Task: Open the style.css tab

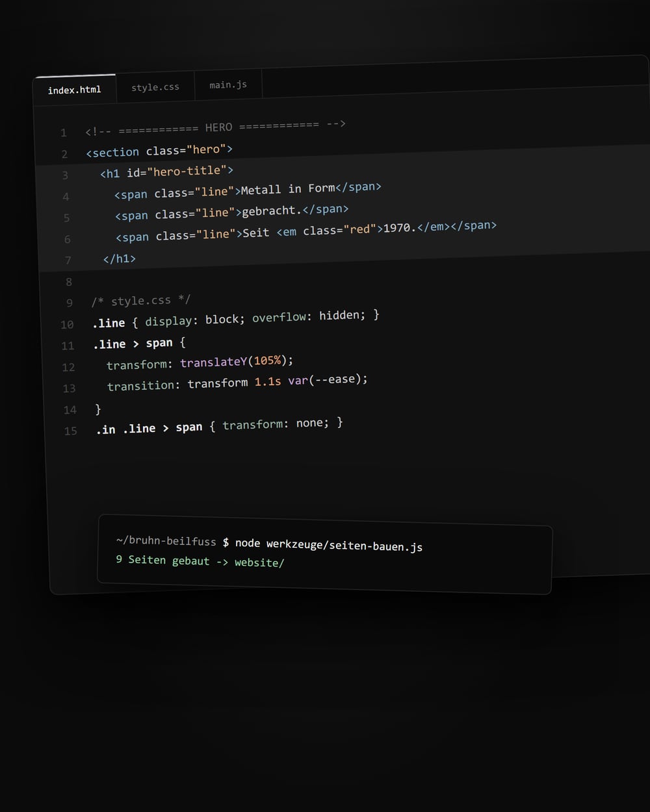Action: pyautogui.click(x=155, y=87)
